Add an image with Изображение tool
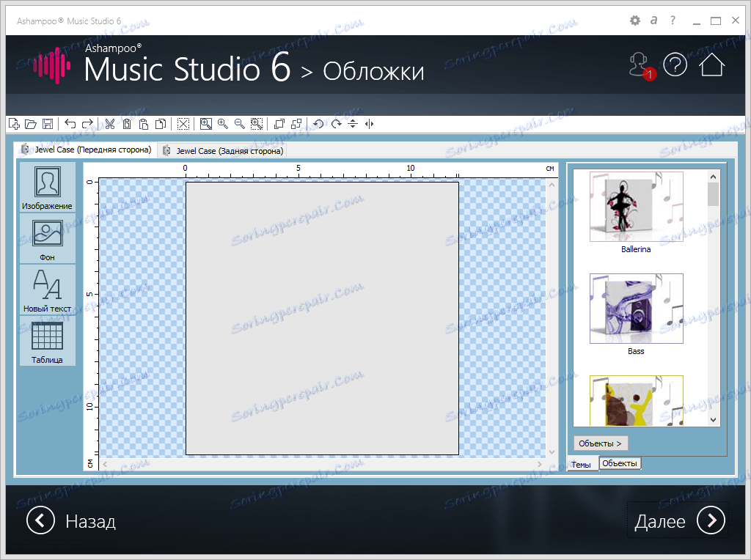Viewport: 751px width, 560px height. point(48,187)
